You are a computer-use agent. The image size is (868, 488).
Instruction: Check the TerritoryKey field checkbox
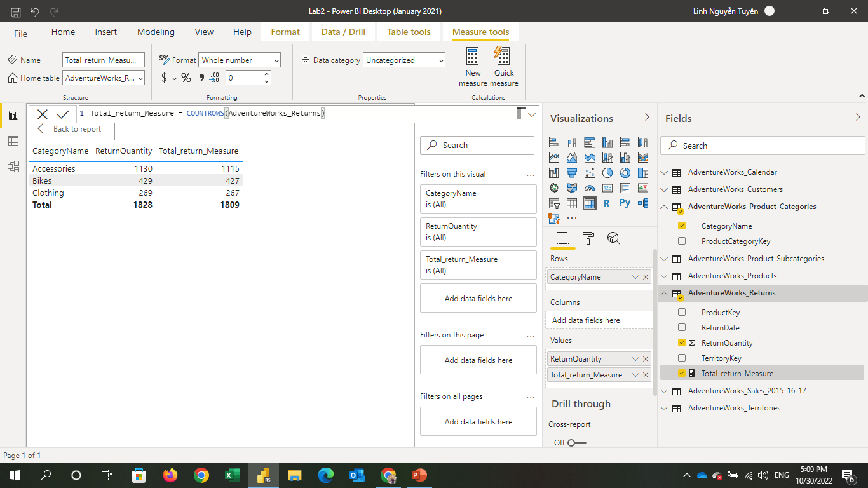tap(682, 358)
